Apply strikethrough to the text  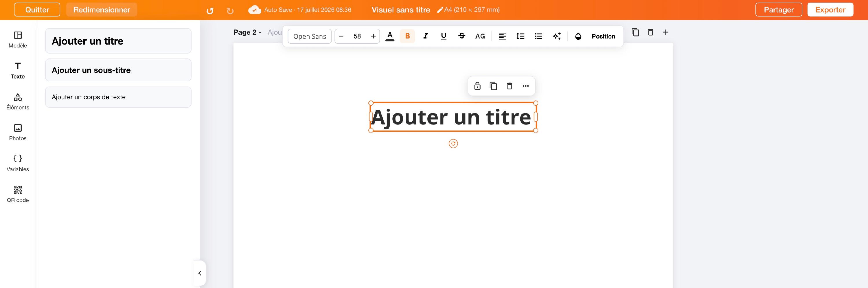click(x=461, y=36)
